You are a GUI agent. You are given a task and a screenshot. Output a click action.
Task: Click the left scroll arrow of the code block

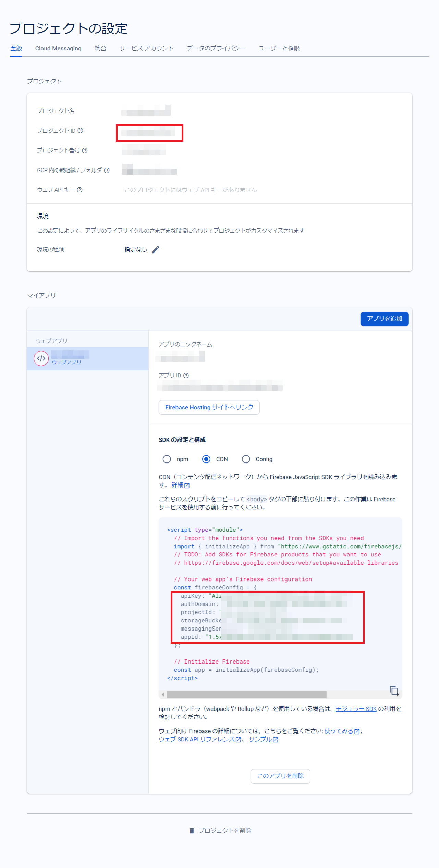tap(163, 695)
